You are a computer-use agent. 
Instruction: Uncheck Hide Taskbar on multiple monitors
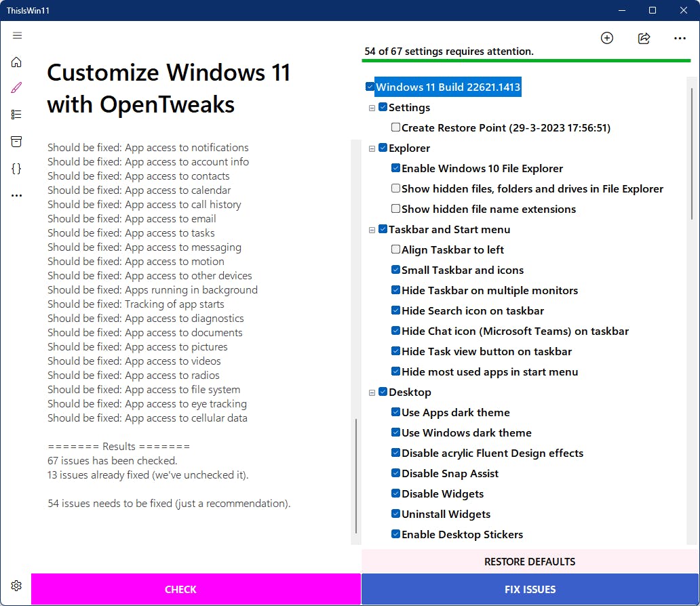click(395, 289)
